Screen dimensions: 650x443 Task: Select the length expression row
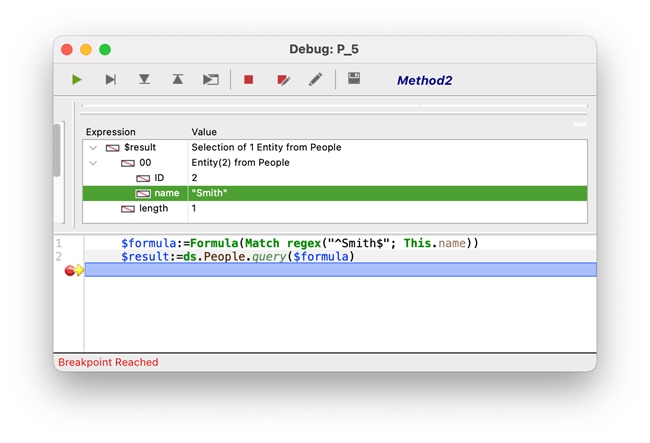(x=152, y=208)
